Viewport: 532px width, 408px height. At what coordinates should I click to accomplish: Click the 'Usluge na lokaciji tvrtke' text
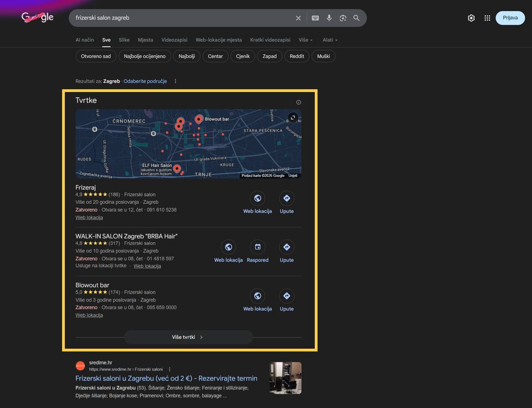(101, 266)
